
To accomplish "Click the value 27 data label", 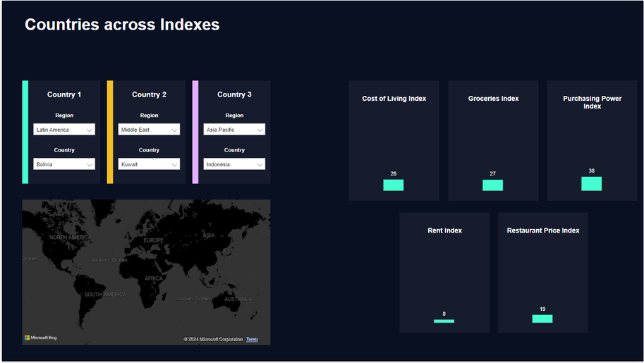I will (x=492, y=173).
